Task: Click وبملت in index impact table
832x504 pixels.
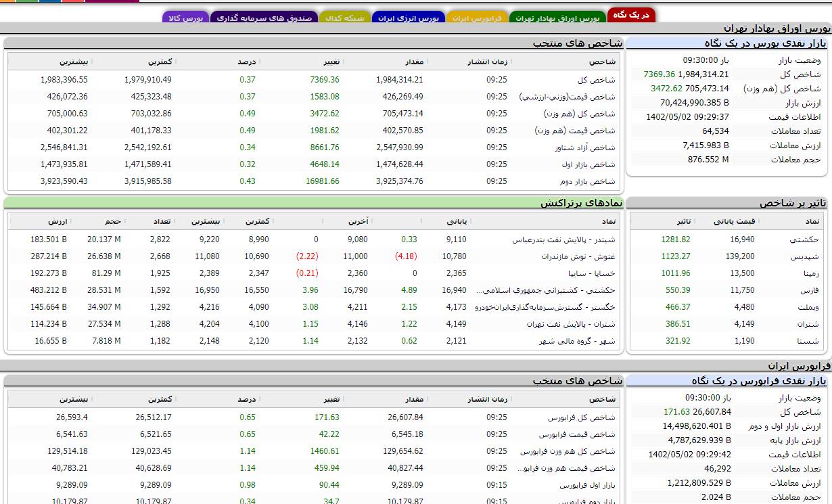Action: point(808,307)
